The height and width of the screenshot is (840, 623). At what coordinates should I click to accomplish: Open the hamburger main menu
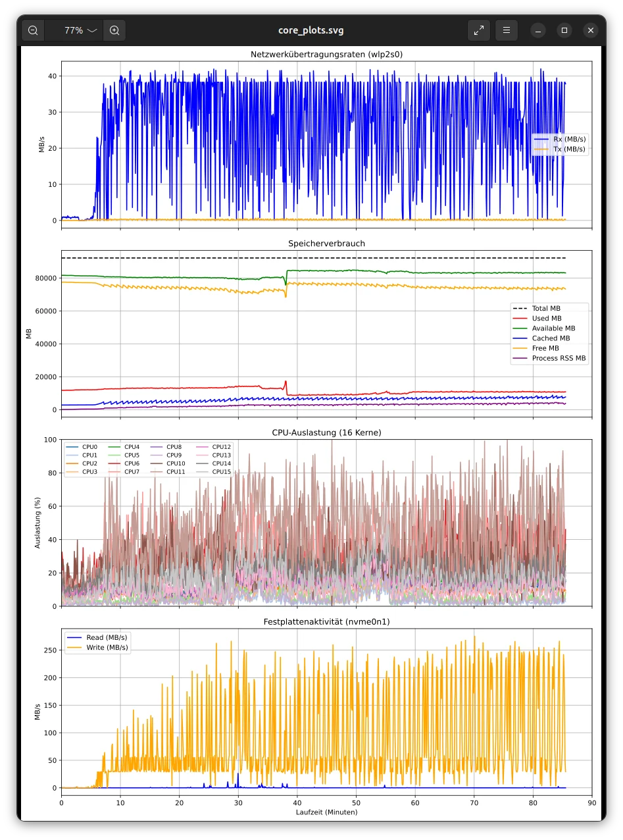click(x=507, y=30)
